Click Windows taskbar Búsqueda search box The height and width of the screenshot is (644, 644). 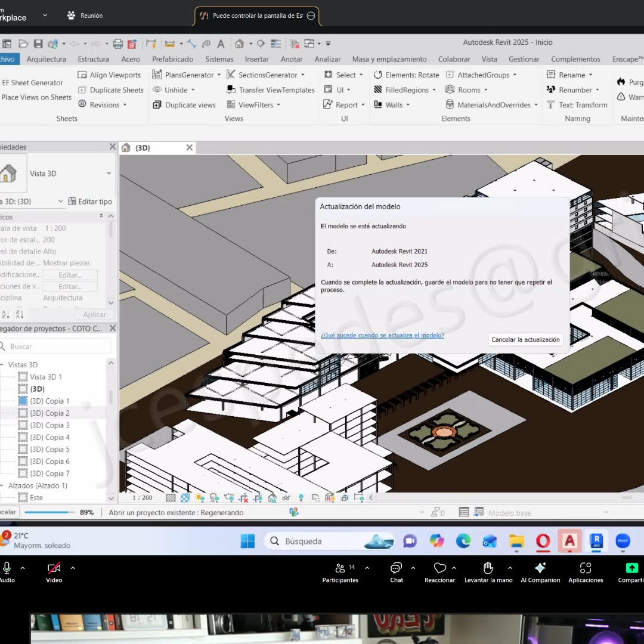(x=329, y=541)
